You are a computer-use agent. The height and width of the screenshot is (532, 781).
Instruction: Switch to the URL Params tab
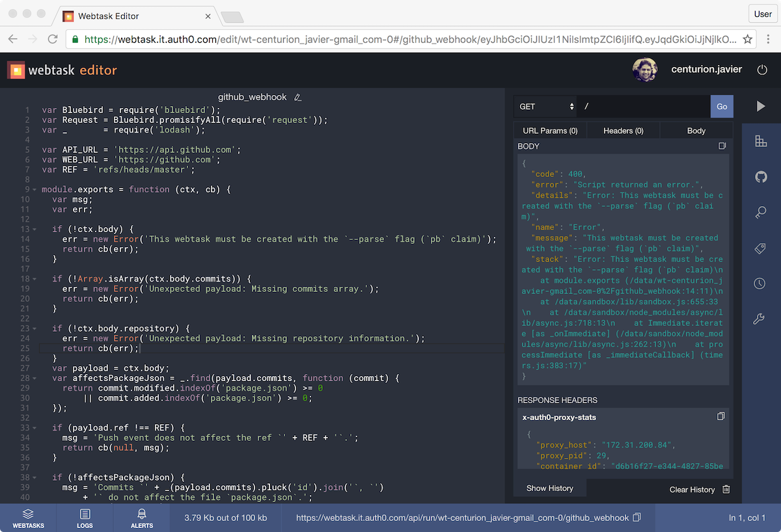[549, 130]
